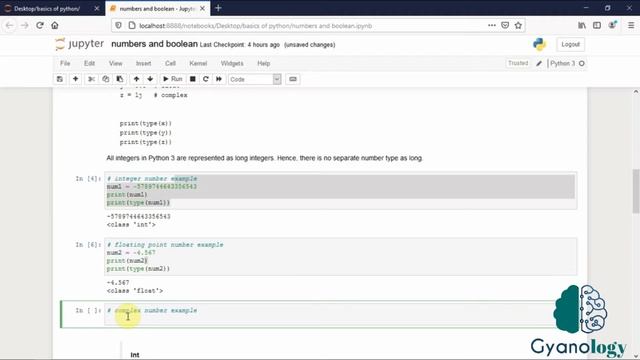Open the File menu
This screenshot has width=640, height=360.
coord(65,63)
